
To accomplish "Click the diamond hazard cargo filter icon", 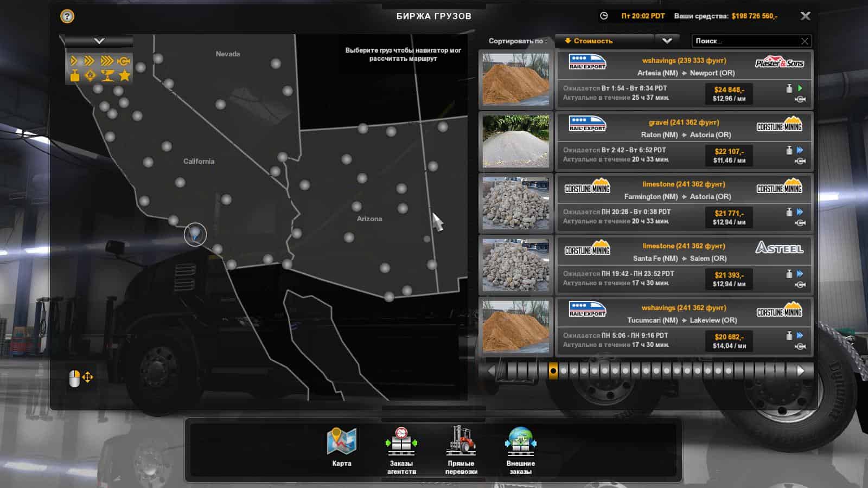I will [90, 75].
